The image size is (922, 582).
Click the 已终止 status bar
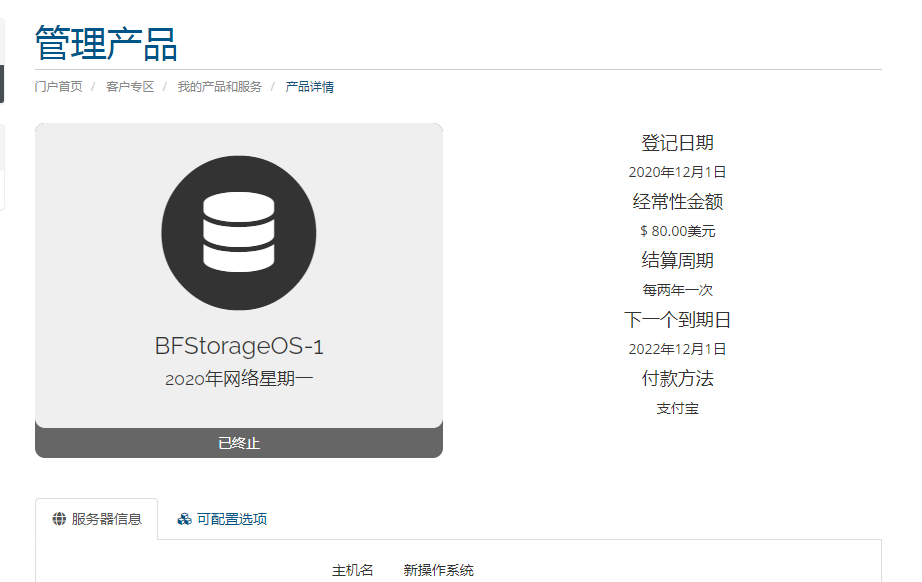click(239, 443)
